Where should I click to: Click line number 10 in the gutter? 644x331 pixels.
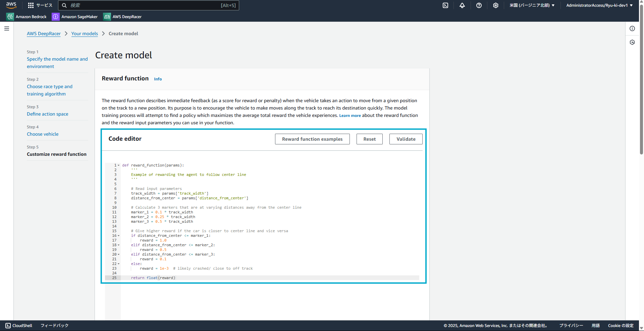[x=114, y=208]
